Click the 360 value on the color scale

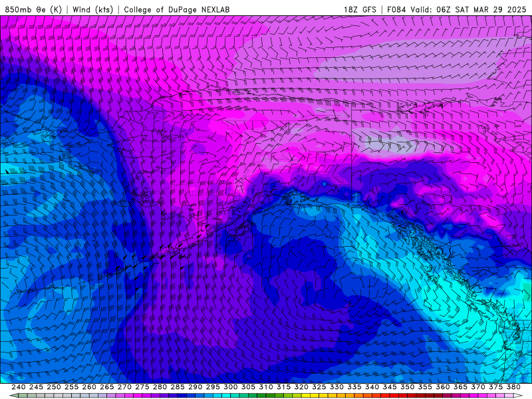click(443, 387)
